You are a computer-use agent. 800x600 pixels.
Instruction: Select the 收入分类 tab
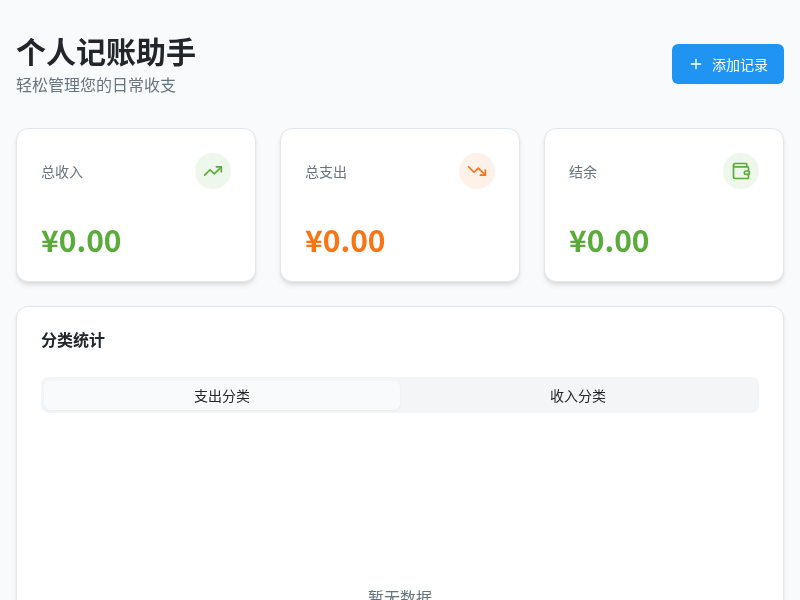(x=578, y=396)
